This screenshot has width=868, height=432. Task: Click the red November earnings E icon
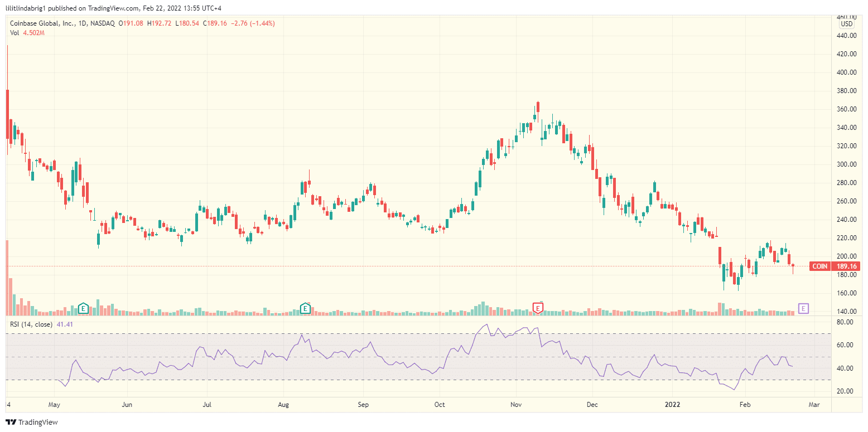tap(538, 308)
